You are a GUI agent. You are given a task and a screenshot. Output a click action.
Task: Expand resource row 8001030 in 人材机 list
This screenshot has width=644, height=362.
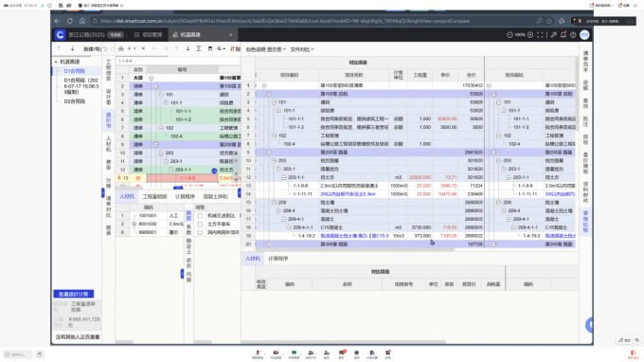pos(134,224)
